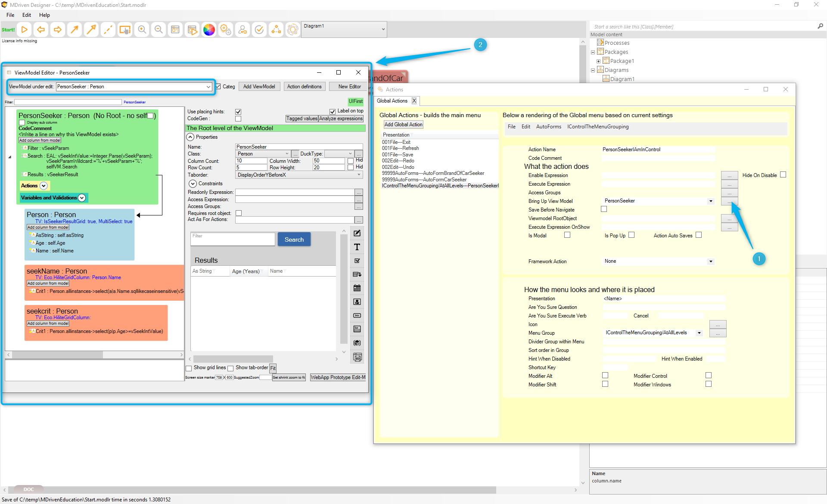Toggle Show grid lines checkbox
Image resolution: width=827 pixels, height=504 pixels.
point(189,368)
